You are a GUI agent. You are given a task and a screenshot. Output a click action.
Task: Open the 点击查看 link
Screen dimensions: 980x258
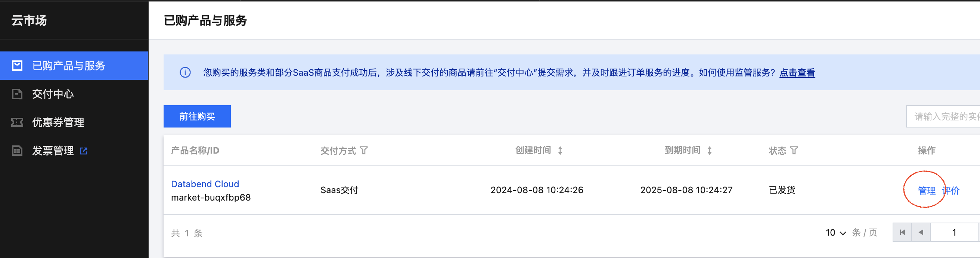(x=797, y=73)
